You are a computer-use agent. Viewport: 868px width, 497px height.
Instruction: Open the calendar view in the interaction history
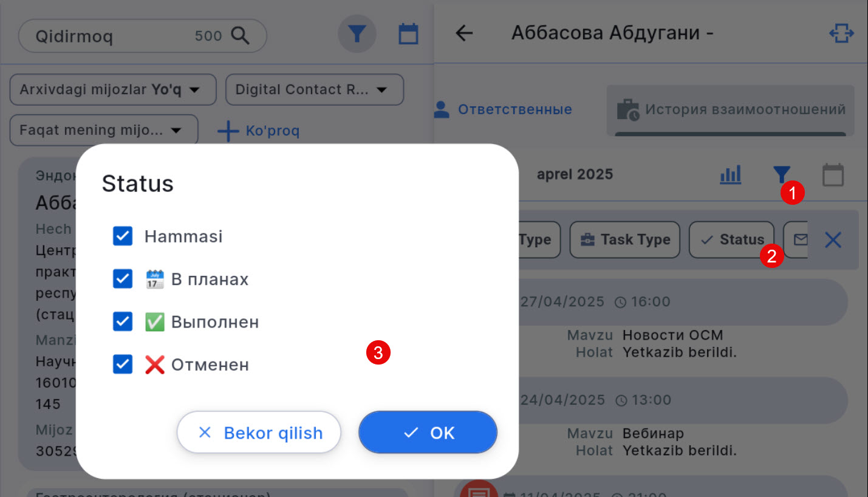[x=833, y=174]
